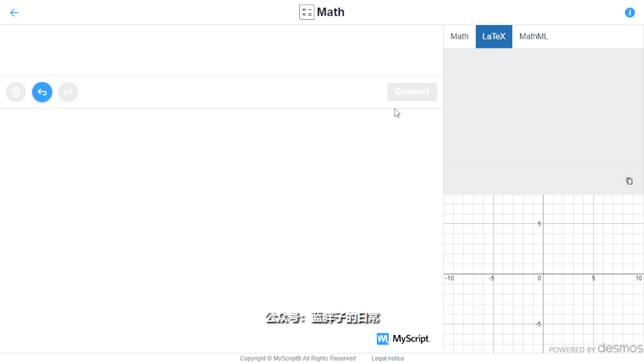Copy the output to clipboard
Image resolution: width=644 pixels, height=363 pixels.
[x=629, y=181]
